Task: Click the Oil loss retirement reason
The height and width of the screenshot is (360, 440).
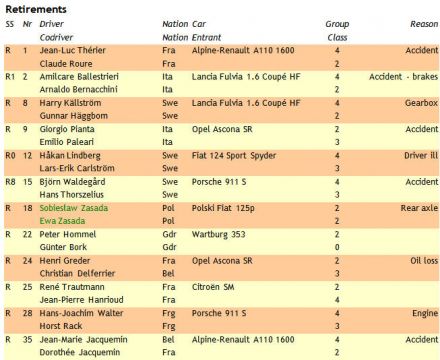Action: pyautogui.click(x=424, y=261)
